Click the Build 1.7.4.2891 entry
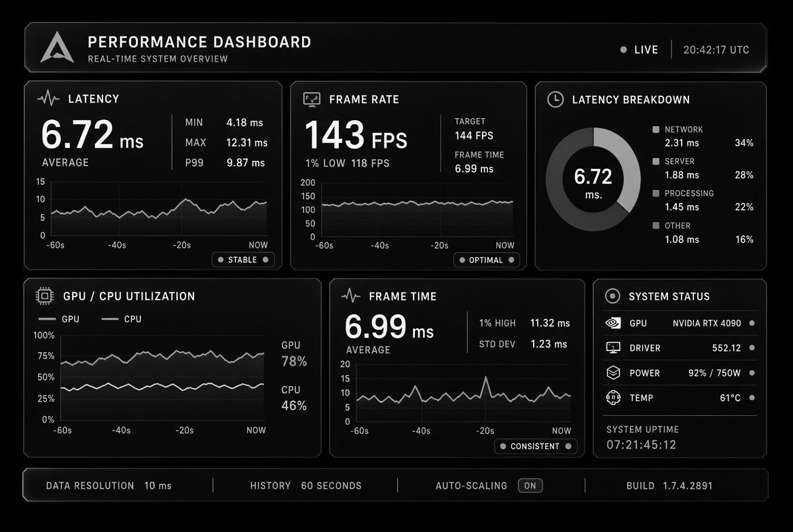Image resolution: width=793 pixels, height=532 pixels. point(669,485)
